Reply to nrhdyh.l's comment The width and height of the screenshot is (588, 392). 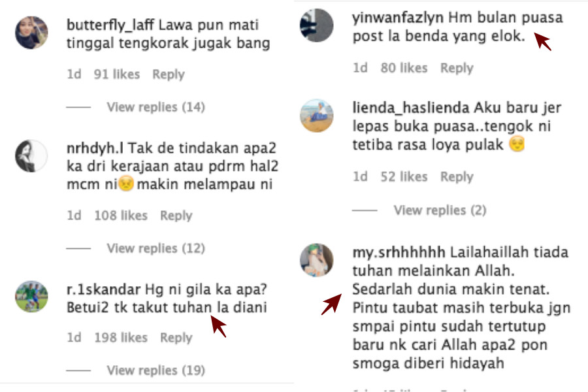click(176, 216)
